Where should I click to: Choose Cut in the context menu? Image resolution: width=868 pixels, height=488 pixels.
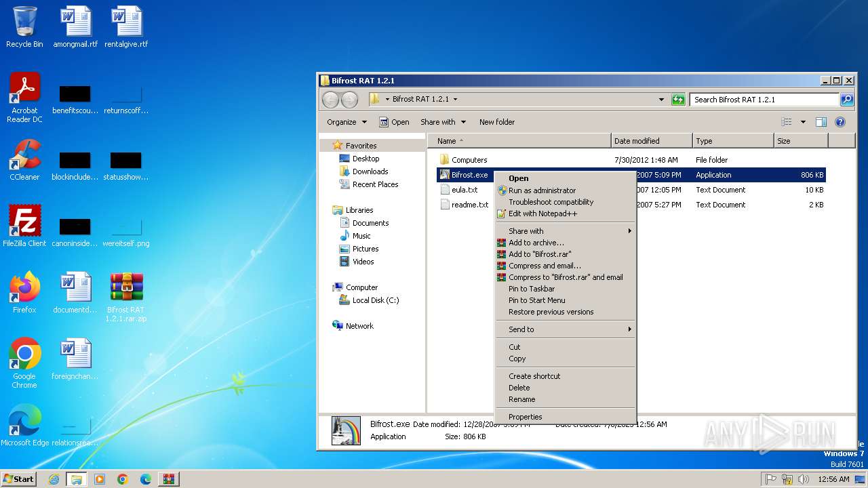click(x=566, y=347)
